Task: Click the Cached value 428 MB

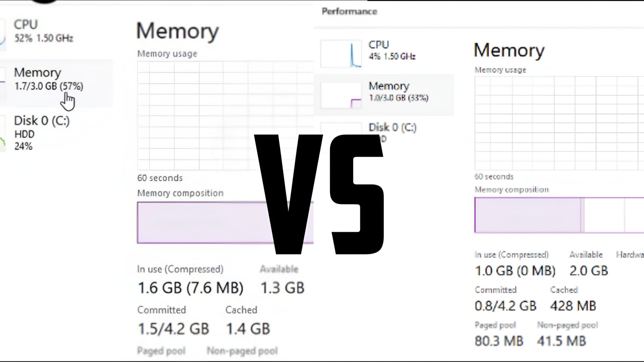Action: 573,306
